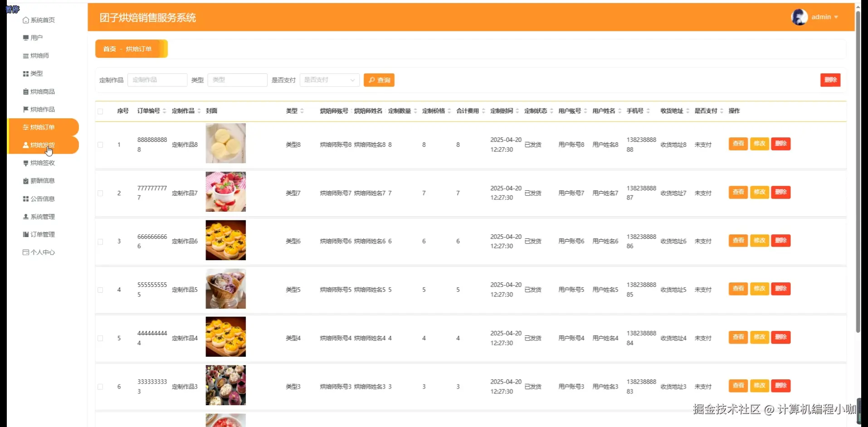Screen dimensions: 868x427
Task: Sort the table by 用户姓名
Action: pyautogui.click(x=619, y=111)
